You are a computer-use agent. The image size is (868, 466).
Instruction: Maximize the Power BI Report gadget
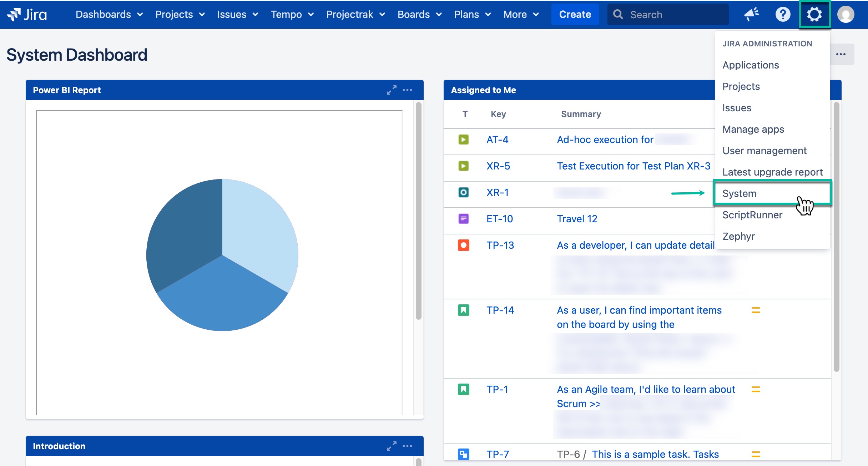coord(392,90)
